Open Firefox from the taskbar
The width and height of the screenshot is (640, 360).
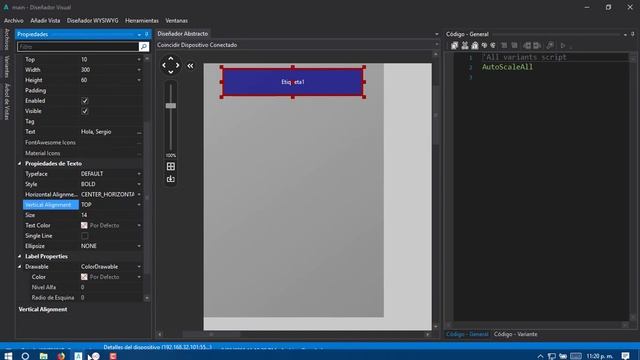coord(61,356)
